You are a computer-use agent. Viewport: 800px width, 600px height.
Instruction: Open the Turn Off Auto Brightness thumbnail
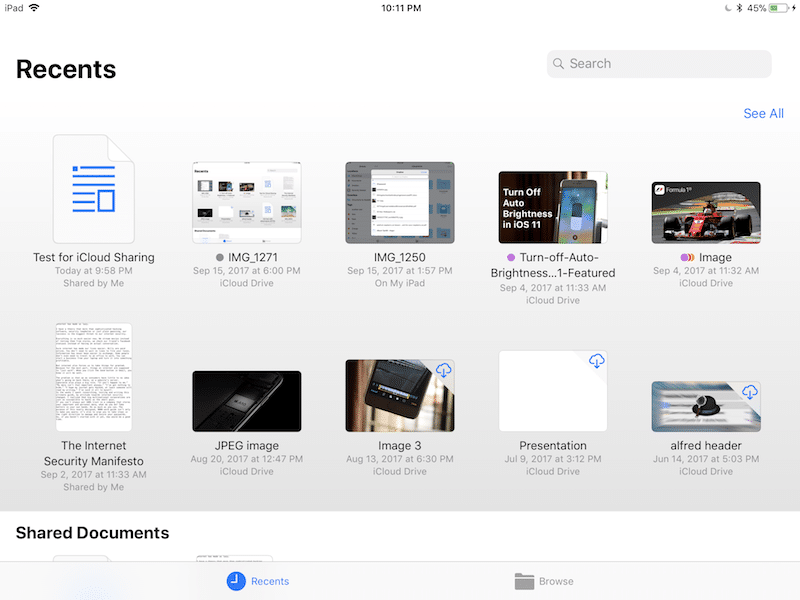553,207
